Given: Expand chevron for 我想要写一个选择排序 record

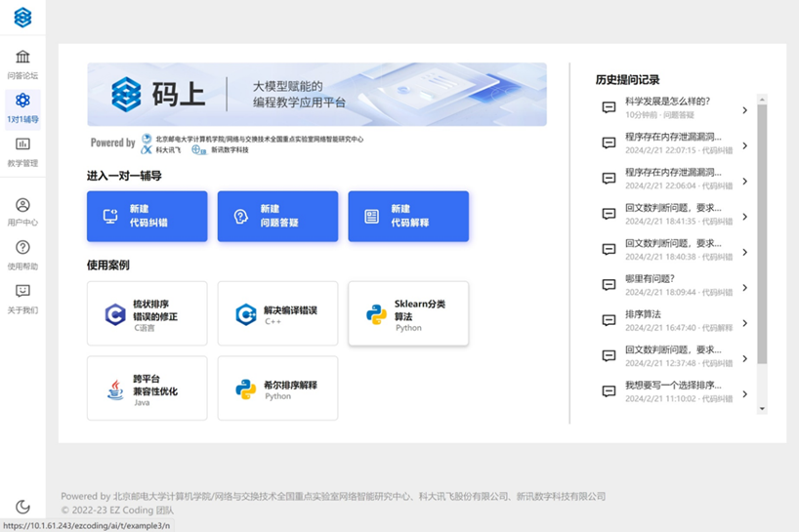Looking at the screenshot, I should pyautogui.click(x=745, y=394).
